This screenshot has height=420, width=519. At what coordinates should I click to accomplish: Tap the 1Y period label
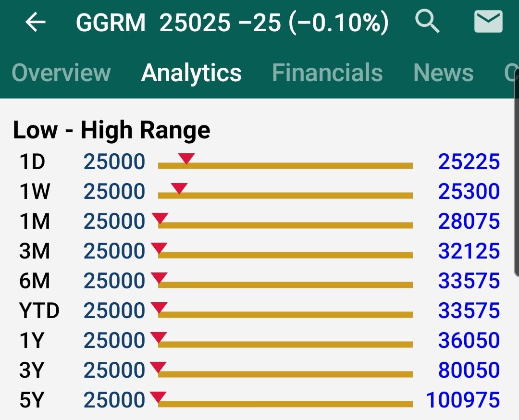pos(32,340)
